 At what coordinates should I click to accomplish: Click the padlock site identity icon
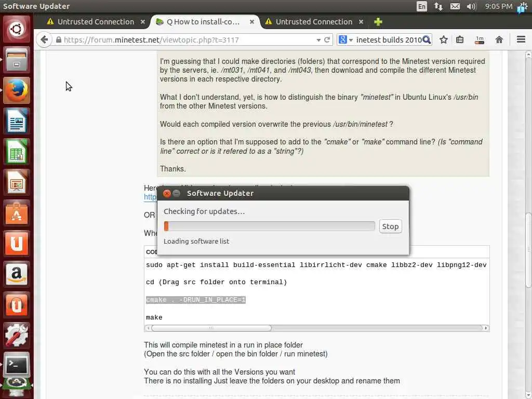(58, 39)
